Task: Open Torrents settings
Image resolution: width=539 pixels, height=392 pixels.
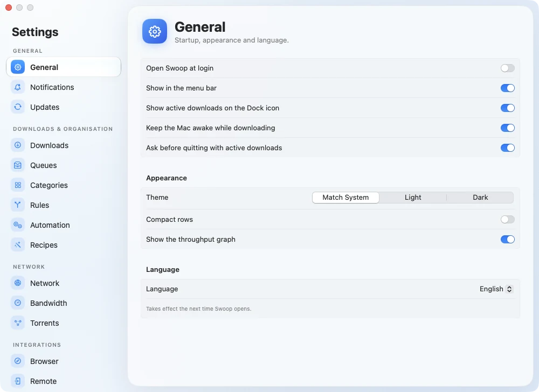Action: [x=64, y=323]
